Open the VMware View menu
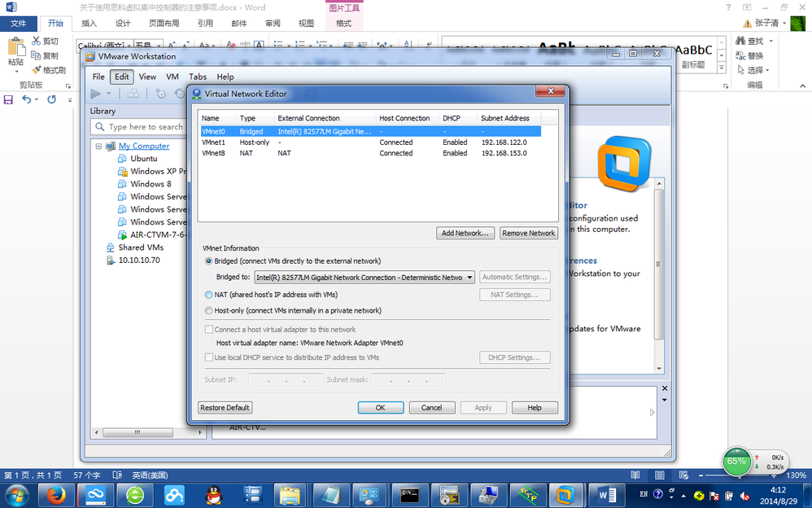812x508 pixels. pos(147,77)
